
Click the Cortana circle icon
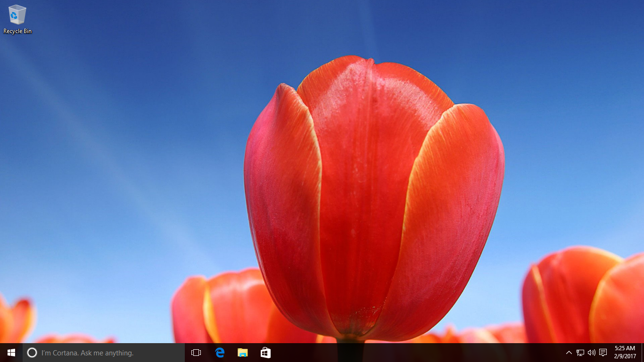[33, 352]
